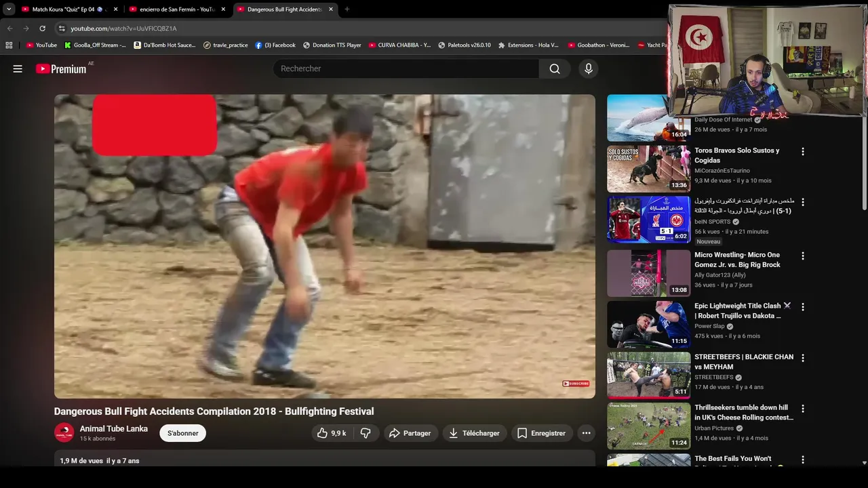The height and width of the screenshot is (488, 868).
Task: Open the Extensions - Hola V bookmark
Action: (x=528, y=45)
